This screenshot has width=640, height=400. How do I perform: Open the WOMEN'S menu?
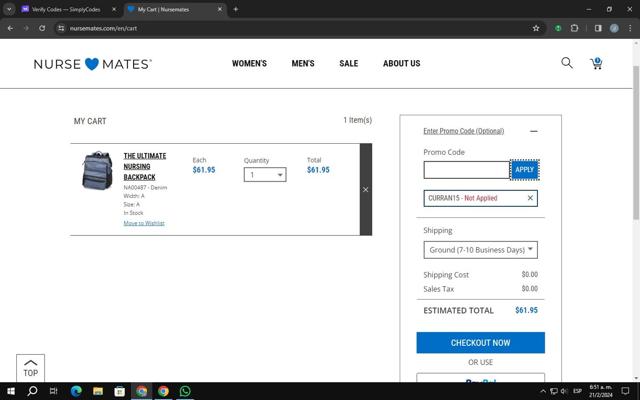click(x=249, y=63)
